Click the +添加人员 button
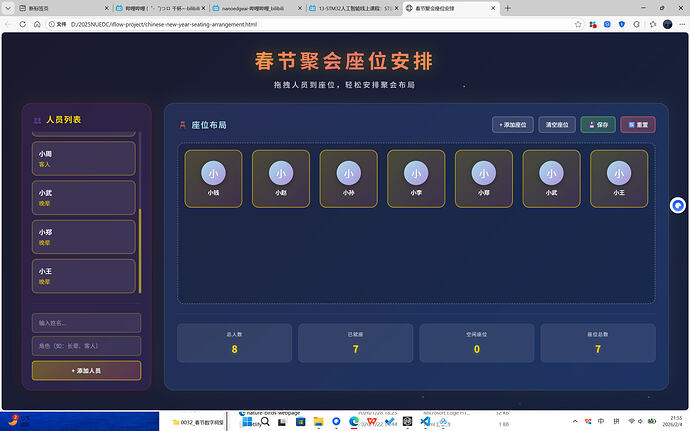The height and width of the screenshot is (431, 690). (x=86, y=371)
